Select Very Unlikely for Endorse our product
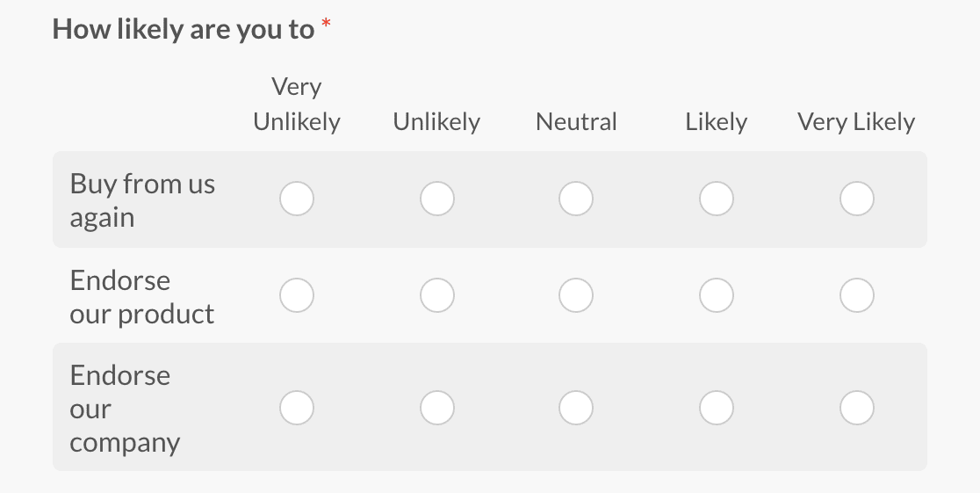The height and width of the screenshot is (493, 980). (x=297, y=296)
